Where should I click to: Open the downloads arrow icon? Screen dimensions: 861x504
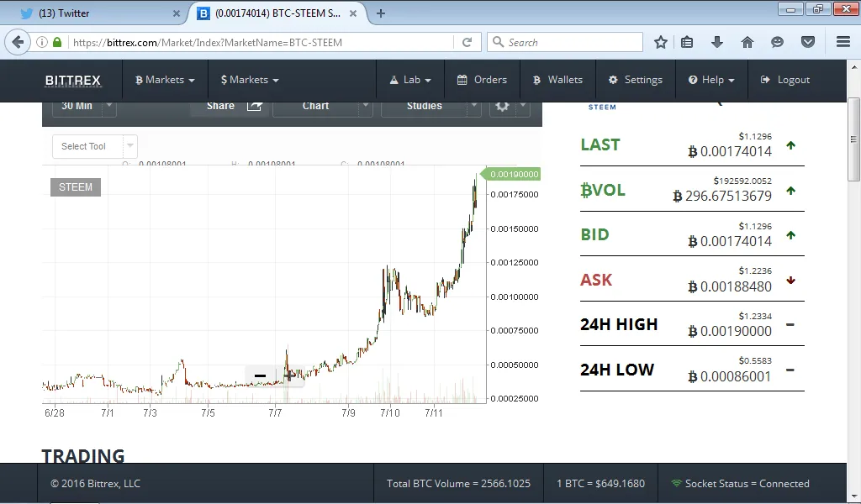[x=717, y=42]
